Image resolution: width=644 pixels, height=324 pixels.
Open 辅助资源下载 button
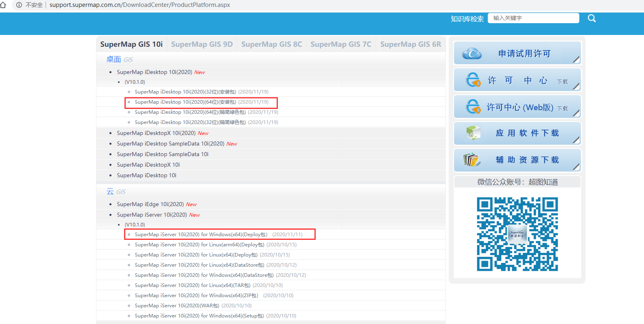pyautogui.click(x=517, y=160)
